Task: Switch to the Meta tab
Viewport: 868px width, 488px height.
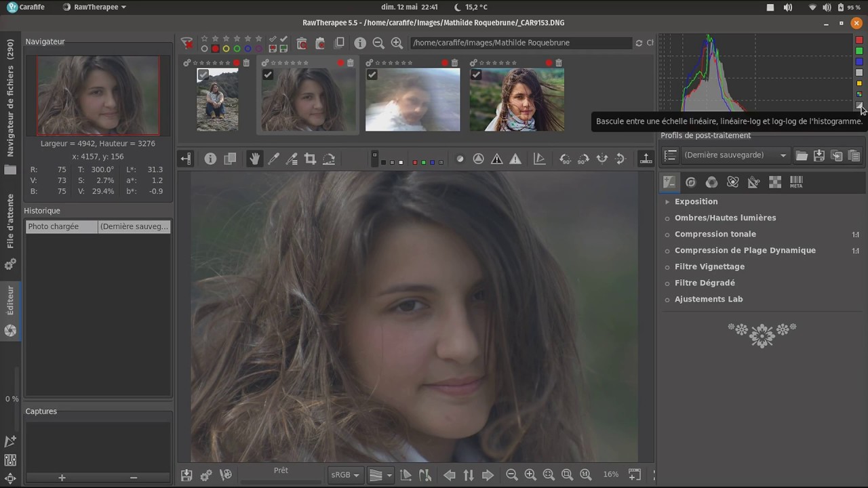Action: (x=796, y=182)
